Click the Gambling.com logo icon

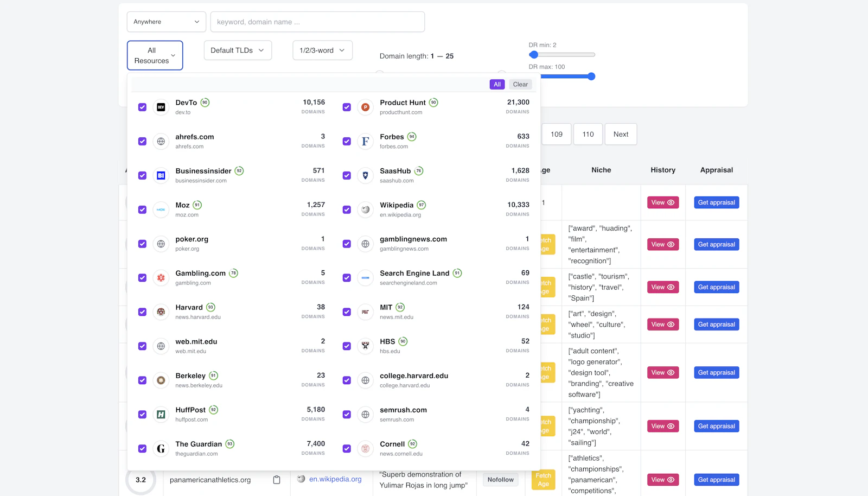pyautogui.click(x=161, y=278)
